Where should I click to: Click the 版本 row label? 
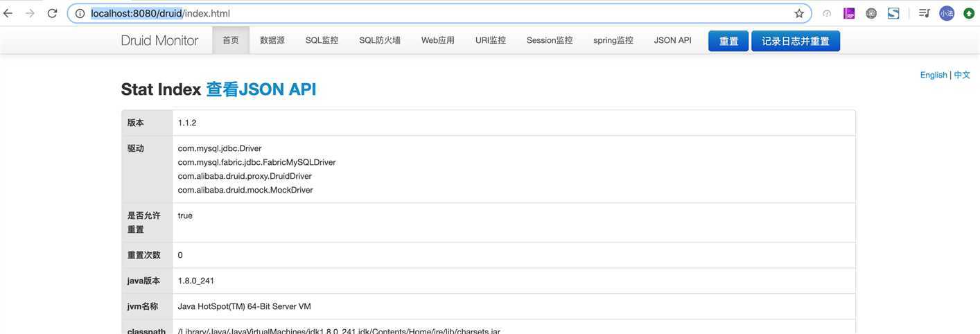pyautogui.click(x=136, y=123)
